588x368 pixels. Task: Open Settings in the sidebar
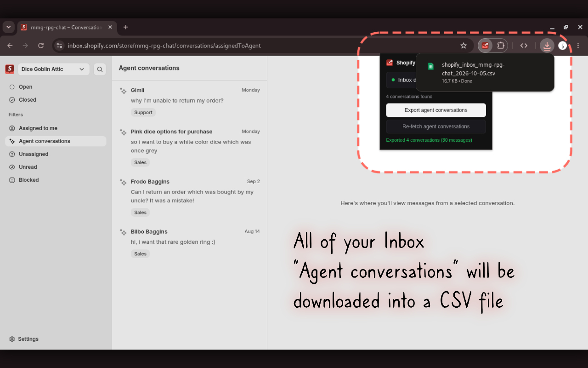[24, 339]
